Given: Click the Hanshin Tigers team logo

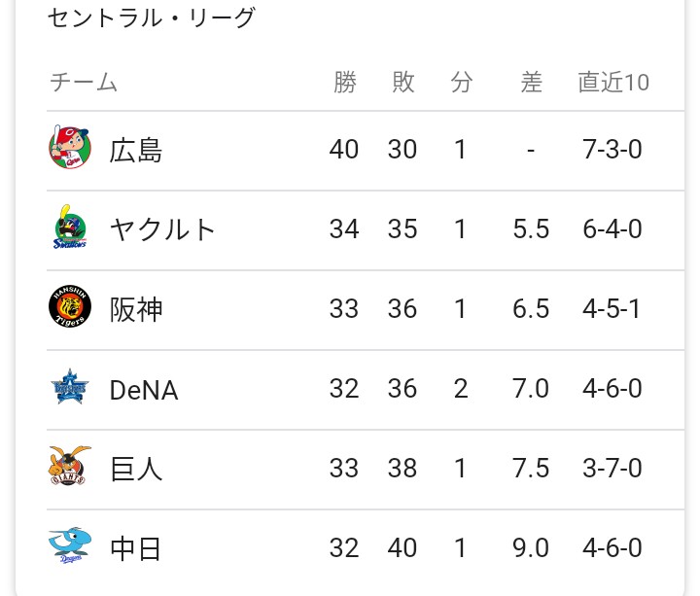Looking at the screenshot, I should (70, 306).
